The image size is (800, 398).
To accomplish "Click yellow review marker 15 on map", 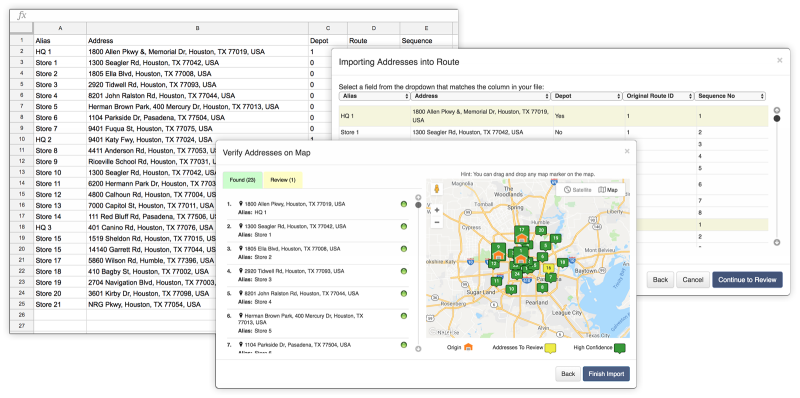I will [x=549, y=268].
